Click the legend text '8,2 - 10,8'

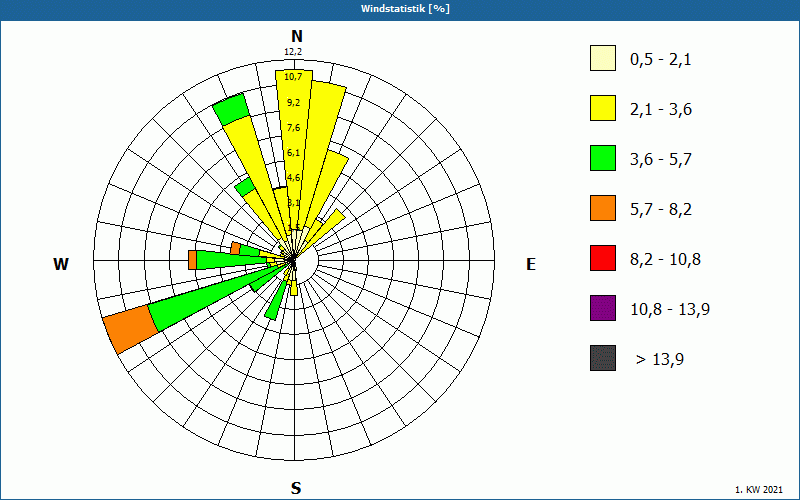click(x=665, y=260)
